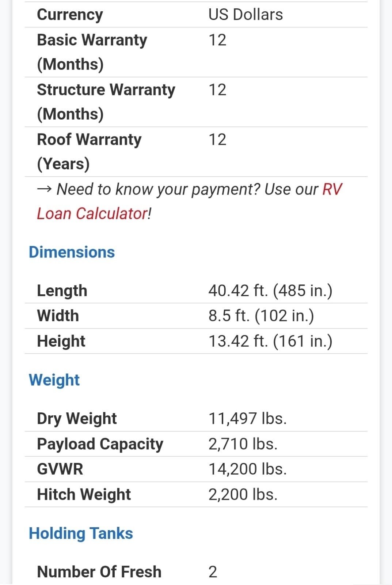
Task: Tap the Length value 40.42 ft.
Action: tap(270, 291)
